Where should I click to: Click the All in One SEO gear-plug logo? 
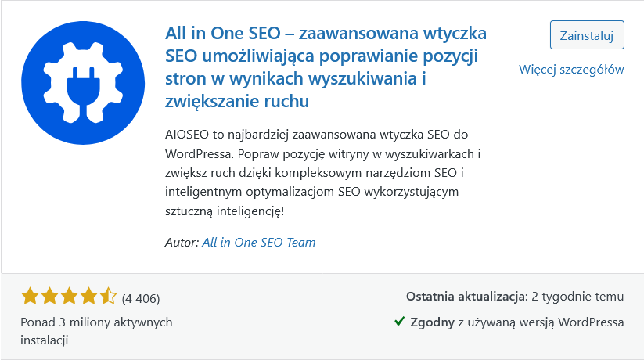coord(83,83)
